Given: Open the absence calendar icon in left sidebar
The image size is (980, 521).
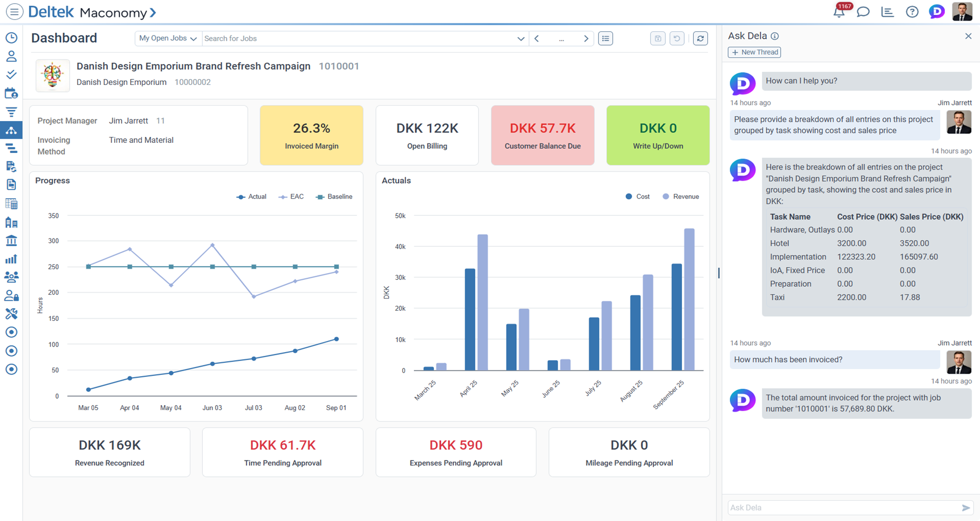Looking at the screenshot, I should (x=11, y=93).
